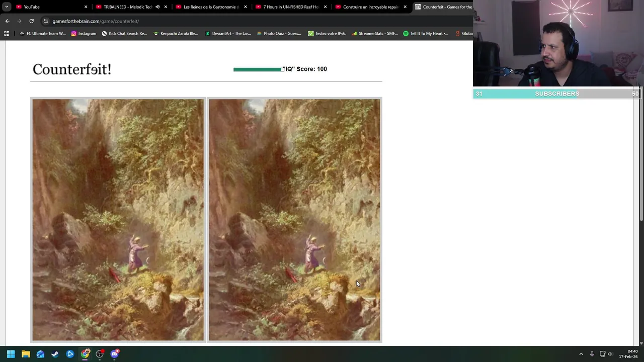Open the Chrome apps grid shortcut
The height and width of the screenshot is (362, 644).
[7, 34]
